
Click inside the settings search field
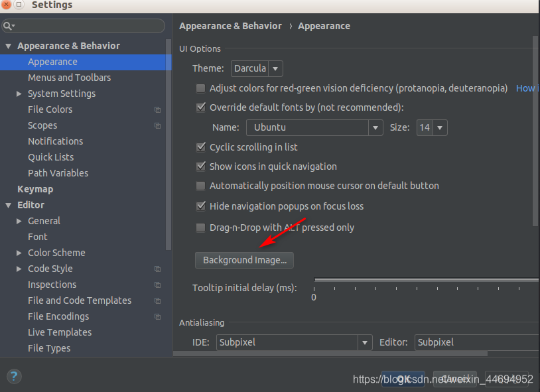pyautogui.click(x=83, y=26)
